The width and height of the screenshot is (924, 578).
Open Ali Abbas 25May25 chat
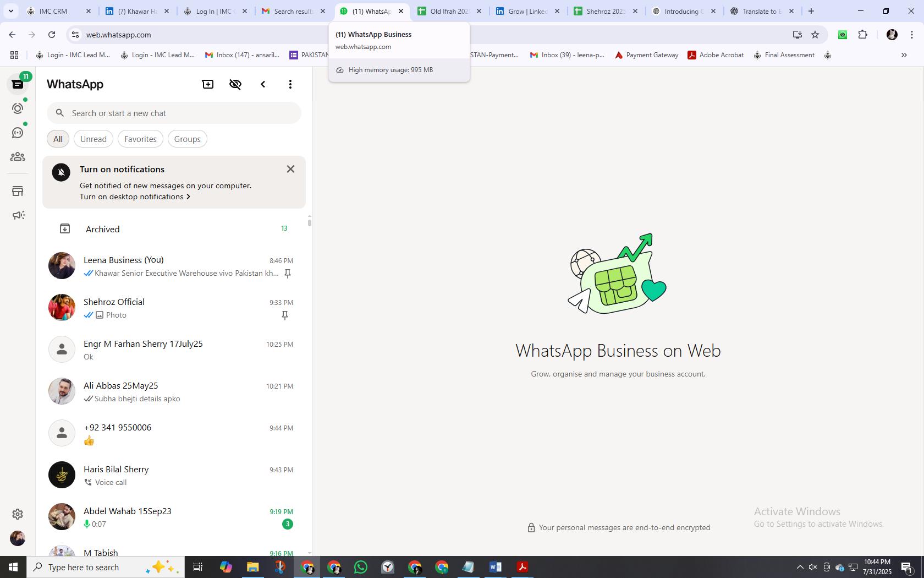pyautogui.click(x=174, y=391)
